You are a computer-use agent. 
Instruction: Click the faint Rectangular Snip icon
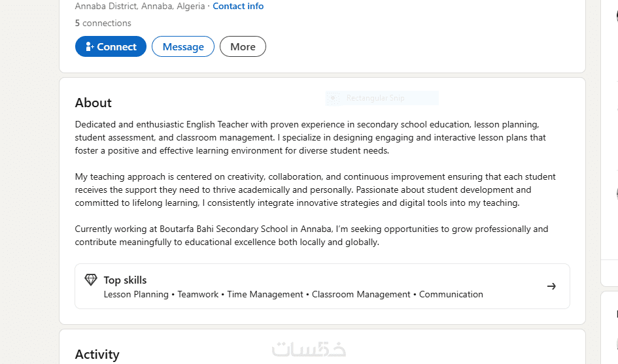[334, 98]
